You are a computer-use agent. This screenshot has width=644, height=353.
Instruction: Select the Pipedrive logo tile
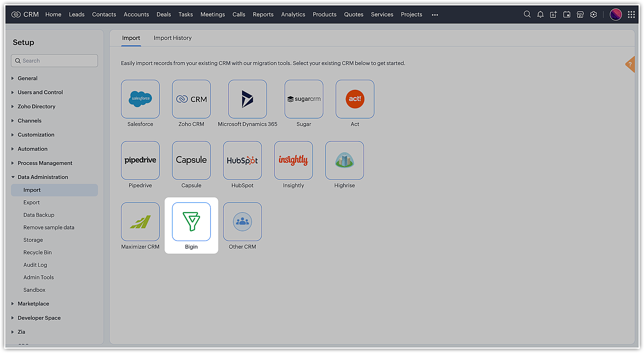click(140, 160)
